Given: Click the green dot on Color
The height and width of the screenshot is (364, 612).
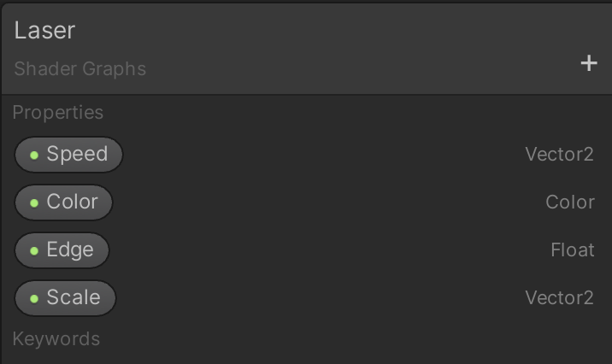Looking at the screenshot, I should coord(34,203).
